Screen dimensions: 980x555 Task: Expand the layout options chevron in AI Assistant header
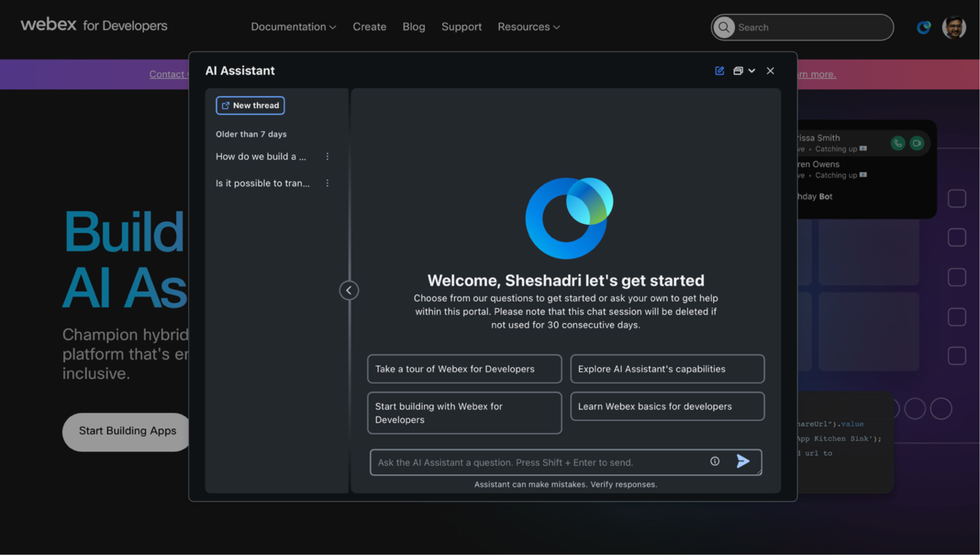pyautogui.click(x=752, y=71)
